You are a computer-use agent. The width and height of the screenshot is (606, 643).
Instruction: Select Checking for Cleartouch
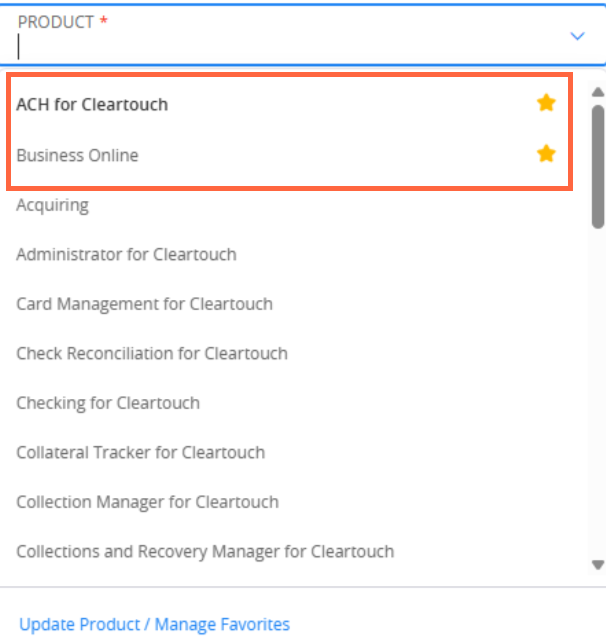[108, 403]
